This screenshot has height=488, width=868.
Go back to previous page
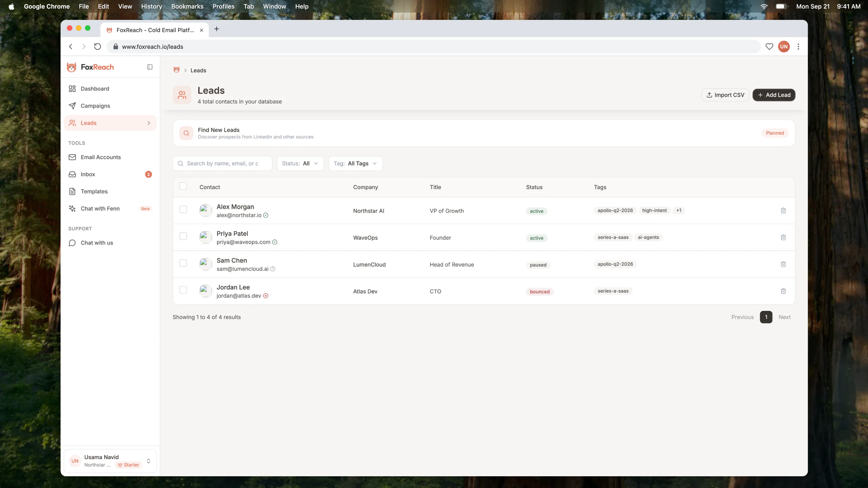(71, 46)
